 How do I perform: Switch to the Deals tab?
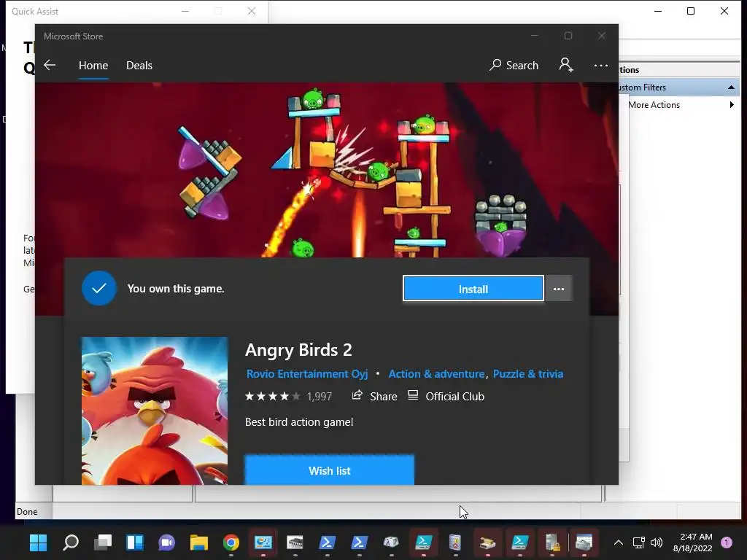[x=139, y=65]
